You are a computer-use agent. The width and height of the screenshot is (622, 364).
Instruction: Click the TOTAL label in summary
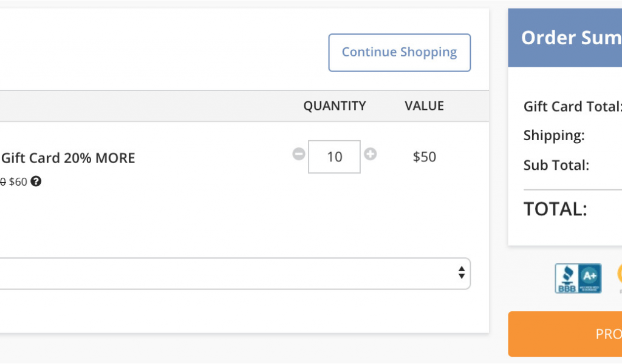[555, 209]
